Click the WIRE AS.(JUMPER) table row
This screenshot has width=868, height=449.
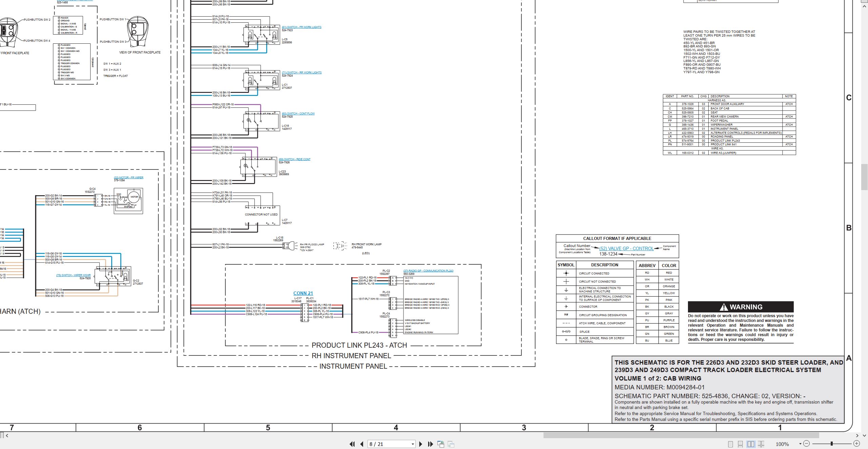pos(729,153)
